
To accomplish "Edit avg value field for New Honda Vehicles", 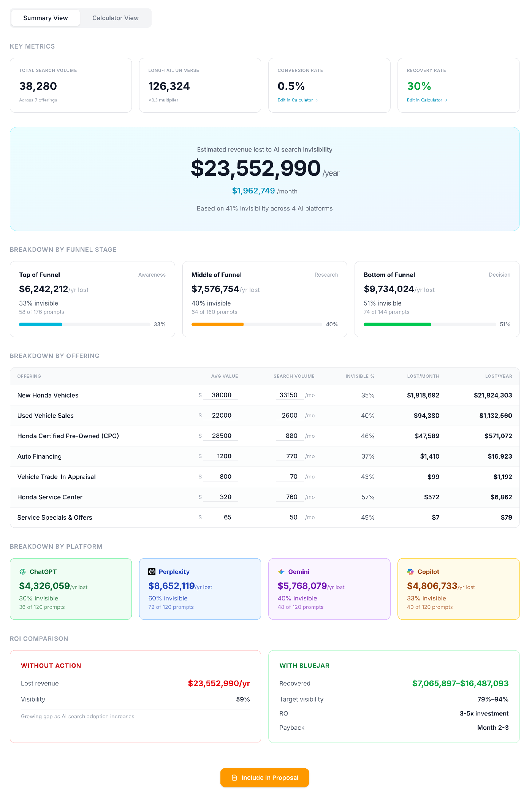I will tap(220, 395).
